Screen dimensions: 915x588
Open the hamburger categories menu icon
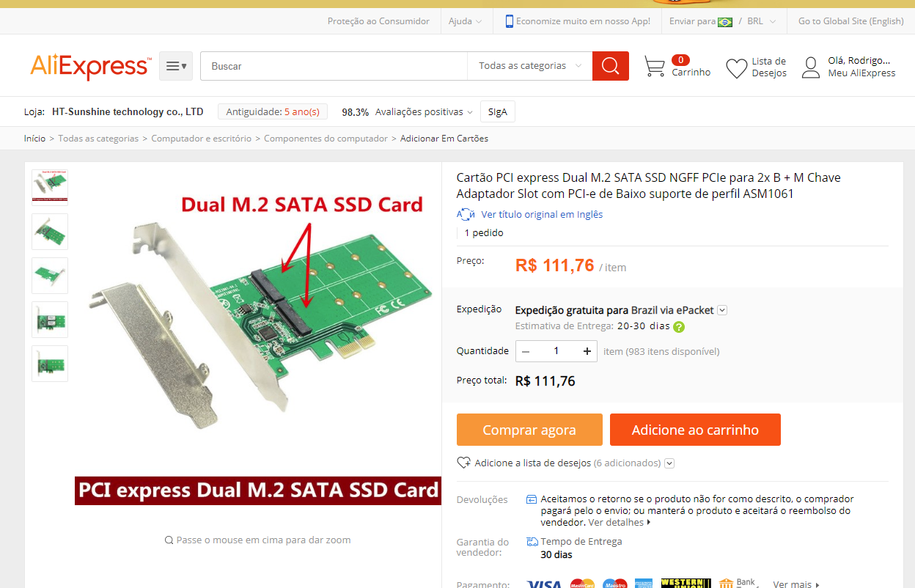point(176,66)
